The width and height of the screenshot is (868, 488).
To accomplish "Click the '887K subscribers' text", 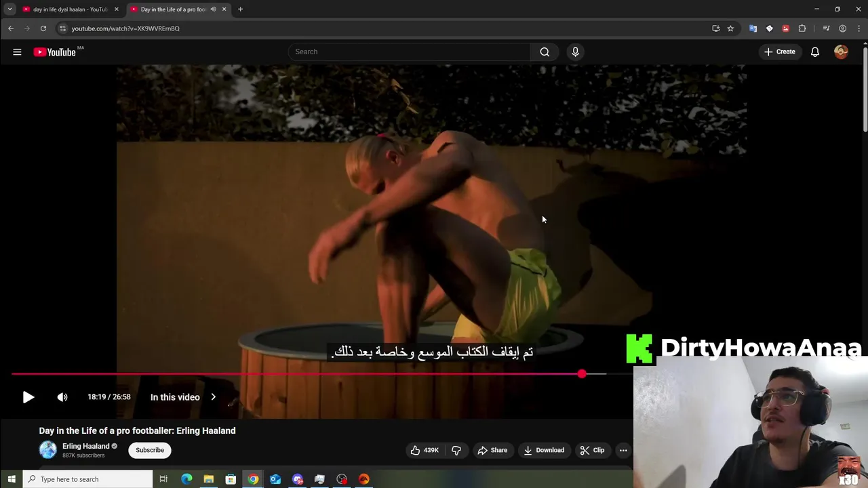I will coord(83,455).
